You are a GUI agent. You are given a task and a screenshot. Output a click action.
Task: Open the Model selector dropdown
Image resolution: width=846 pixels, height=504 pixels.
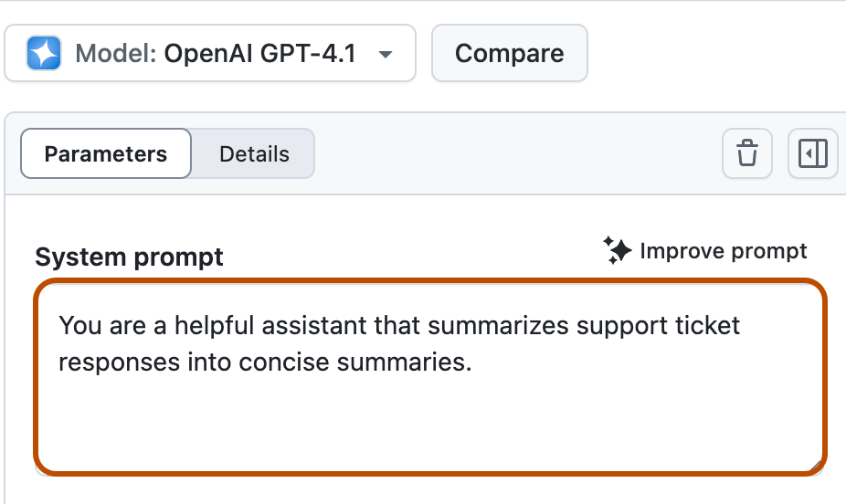210,53
